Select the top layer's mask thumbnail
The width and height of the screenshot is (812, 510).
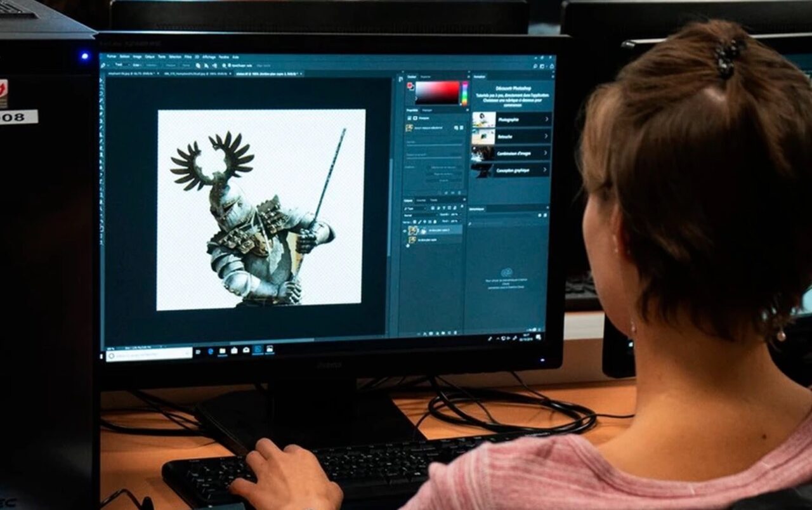(423, 231)
